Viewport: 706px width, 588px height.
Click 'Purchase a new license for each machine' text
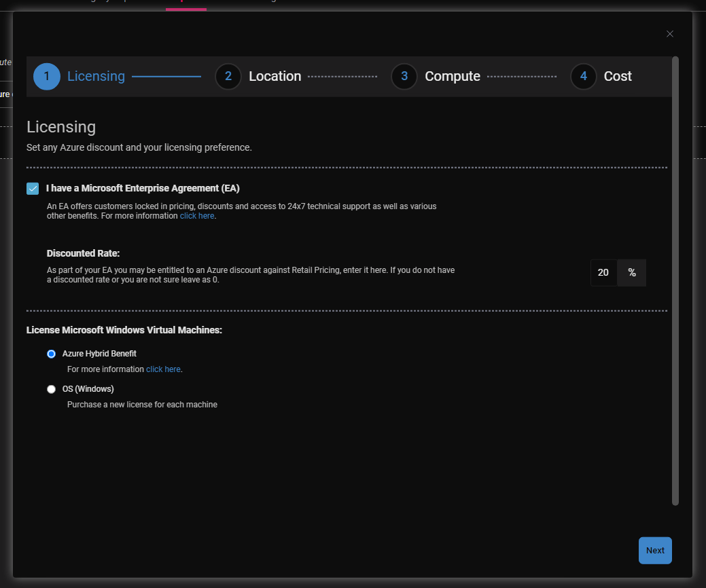click(142, 405)
